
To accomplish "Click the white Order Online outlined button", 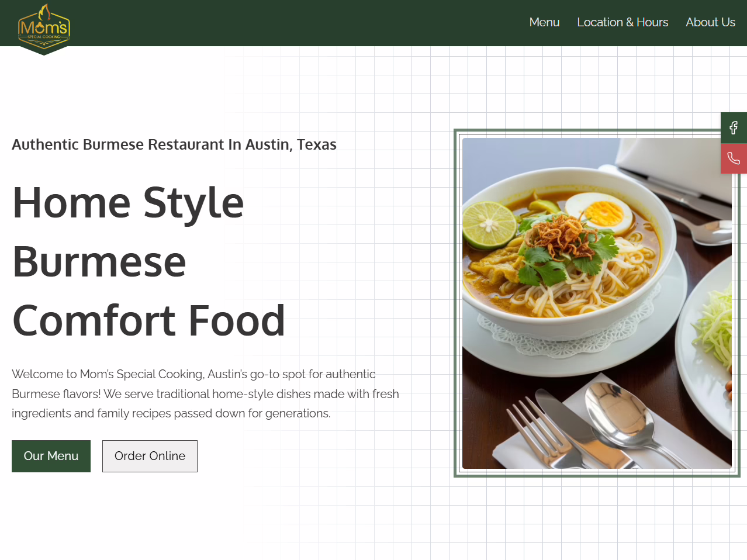I will tap(150, 456).
